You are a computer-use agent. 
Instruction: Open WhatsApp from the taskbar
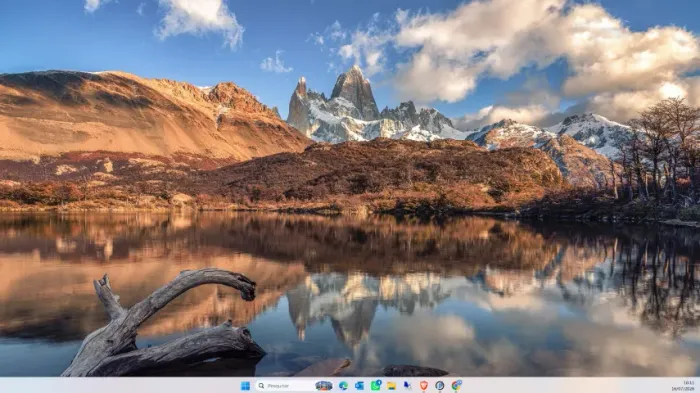(x=375, y=386)
